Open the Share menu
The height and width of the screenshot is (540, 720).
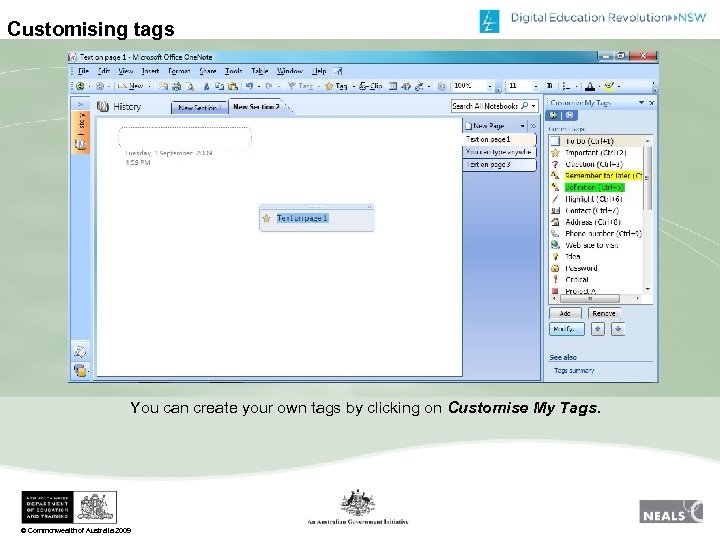point(208,71)
